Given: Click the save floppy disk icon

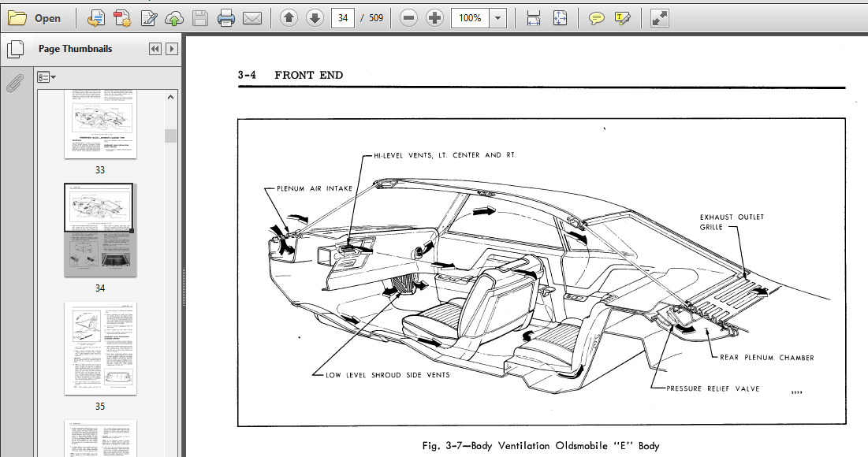Looking at the screenshot, I should (x=199, y=18).
